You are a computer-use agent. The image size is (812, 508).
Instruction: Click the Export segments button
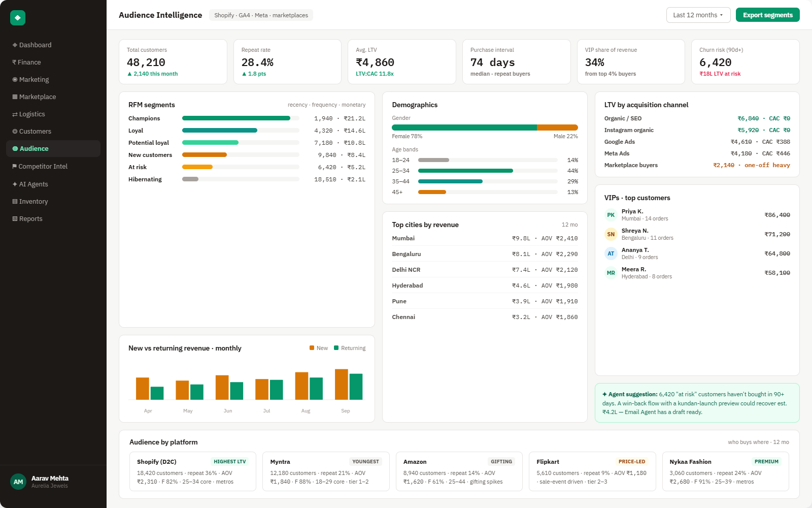(767, 15)
